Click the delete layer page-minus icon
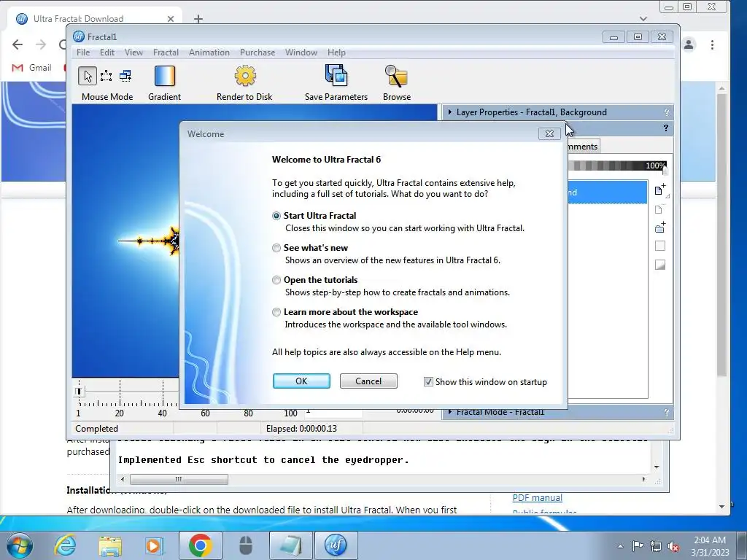Image resolution: width=747 pixels, height=560 pixels. click(659, 209)
